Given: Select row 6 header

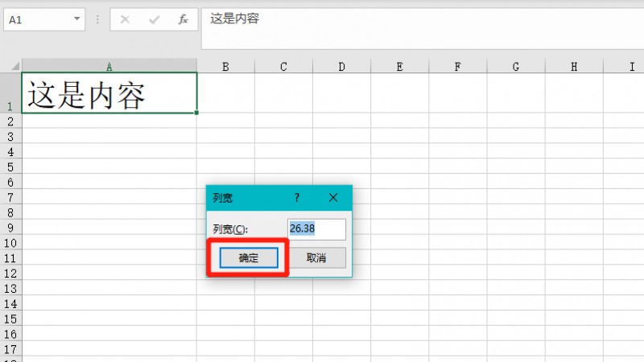Looking at the screenshot, I should point(10,182).
